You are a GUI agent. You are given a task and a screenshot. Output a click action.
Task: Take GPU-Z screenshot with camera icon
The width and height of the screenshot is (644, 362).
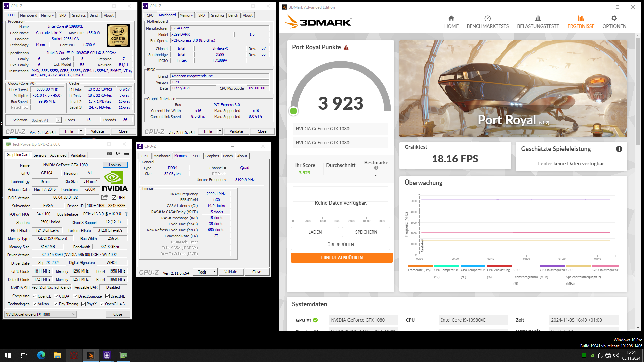(109, 153)
